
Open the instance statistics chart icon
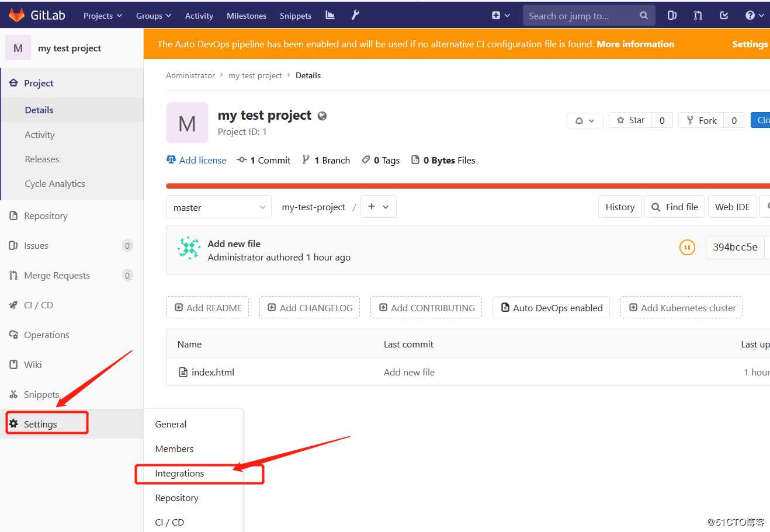(x=330, y=15)
